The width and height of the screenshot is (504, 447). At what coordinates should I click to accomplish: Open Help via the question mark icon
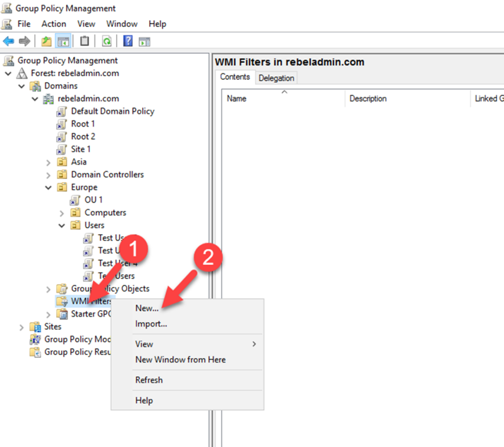[x=127, y=41]
